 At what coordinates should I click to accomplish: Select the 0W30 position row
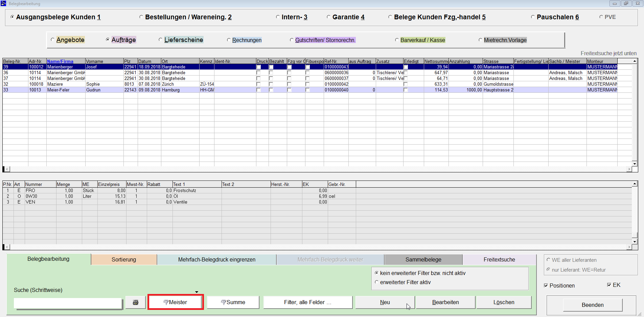317,196
